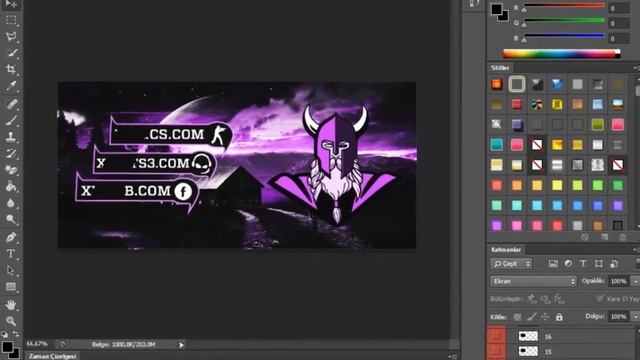
Task: Select the Healing Brush tool
Action: [x=11, y=103]
